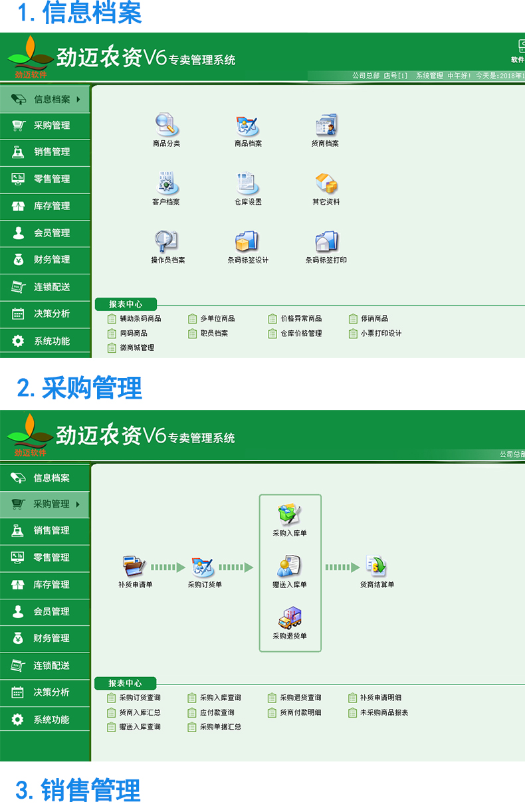The height and width of the screenshot is (812, 525).
Task: Open the 货商档案 module icon
Action: [326, 130]
